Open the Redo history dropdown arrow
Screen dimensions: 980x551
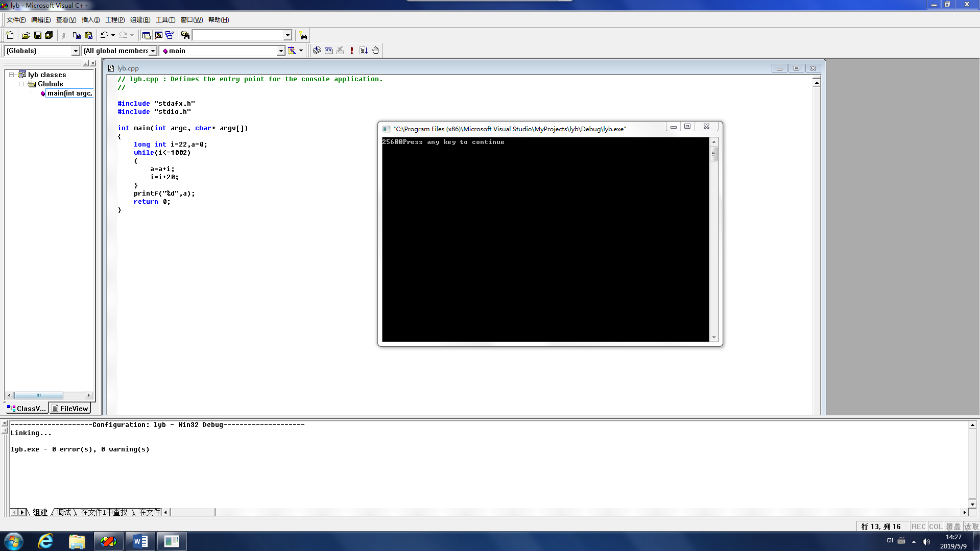tap(132, 35)
